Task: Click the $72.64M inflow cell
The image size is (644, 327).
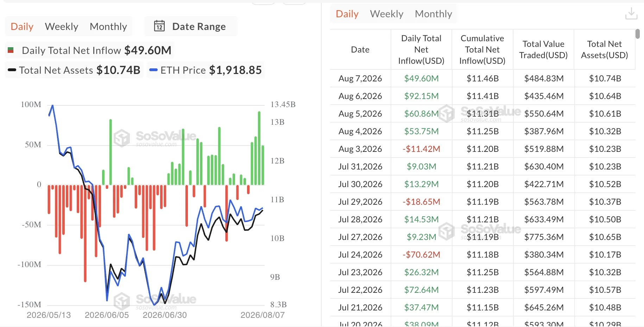Action: tap(421, 290)
